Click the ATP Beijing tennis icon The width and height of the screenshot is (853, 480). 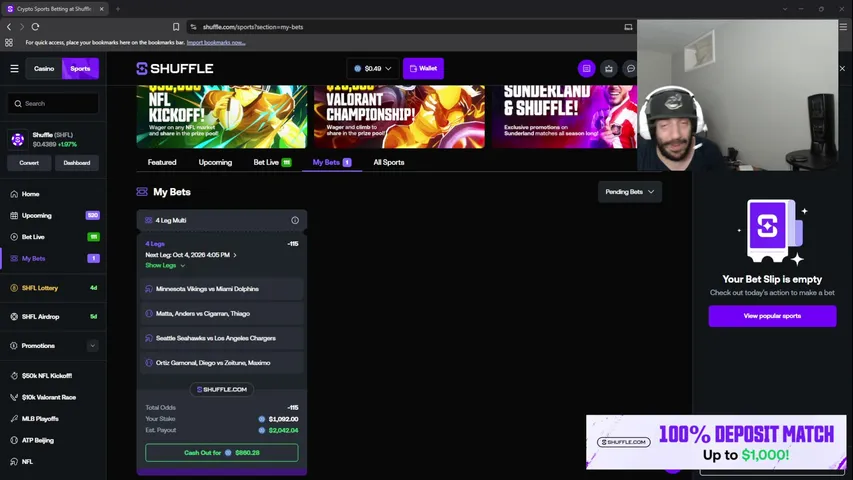pyautogui.click(x=14, y=440)
